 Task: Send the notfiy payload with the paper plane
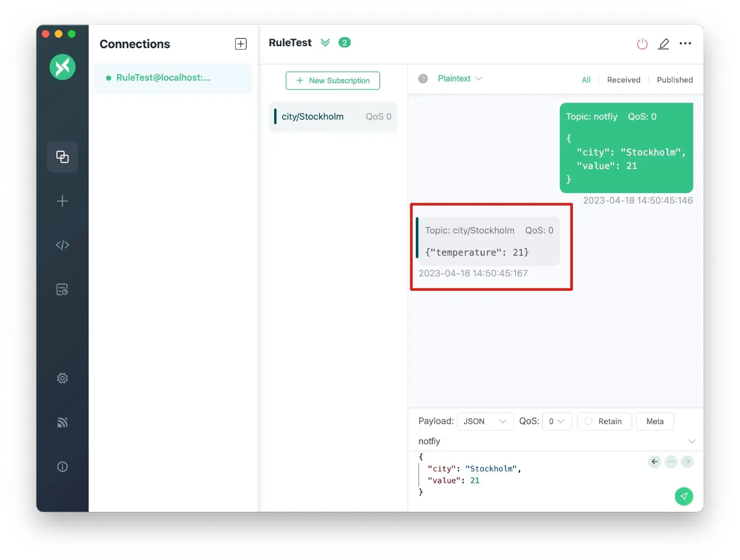click(x=684, y=496)
